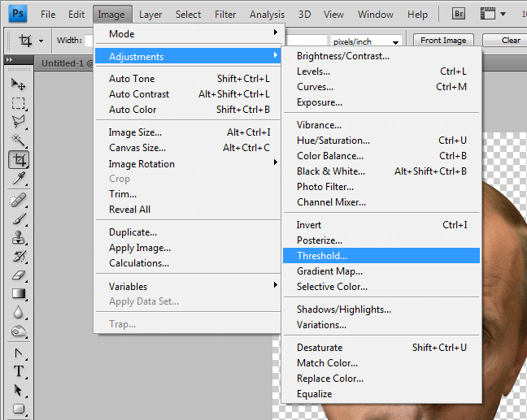Image resolution: width=527 pixels, height=420 pixels.
Task: Select the Move tool
Action: (x=19, y=84)
